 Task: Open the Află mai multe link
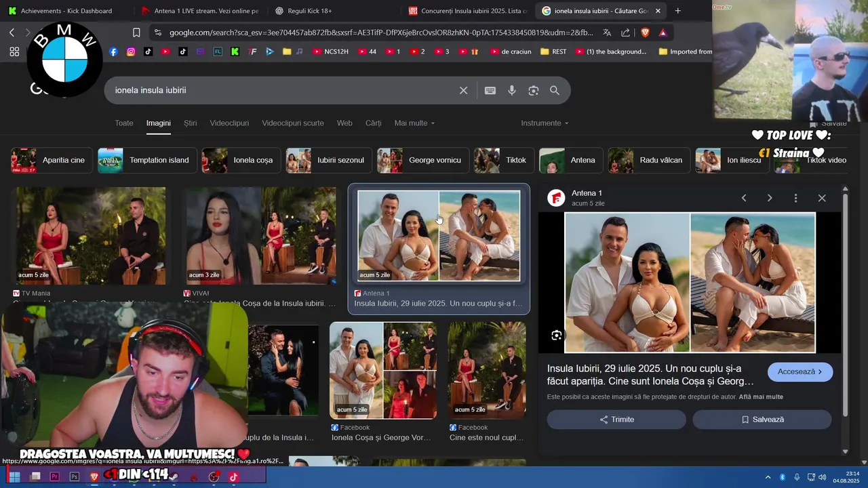[761, 397]
